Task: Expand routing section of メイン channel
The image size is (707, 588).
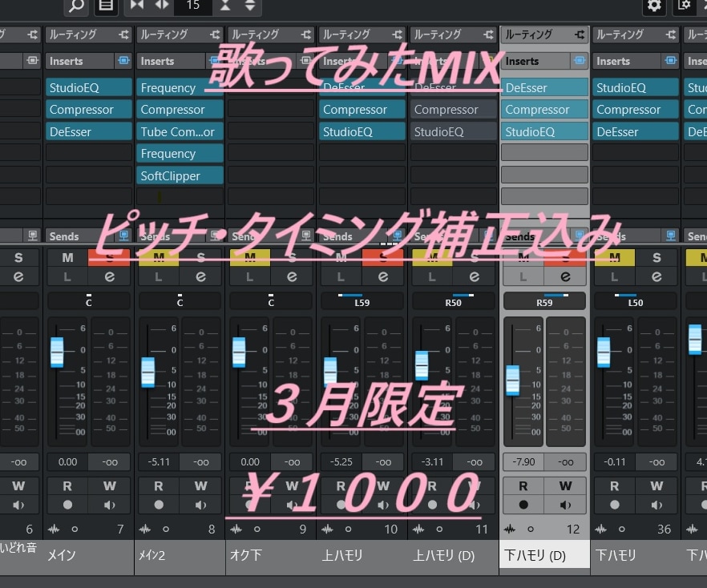Action: tap(89, 34)
